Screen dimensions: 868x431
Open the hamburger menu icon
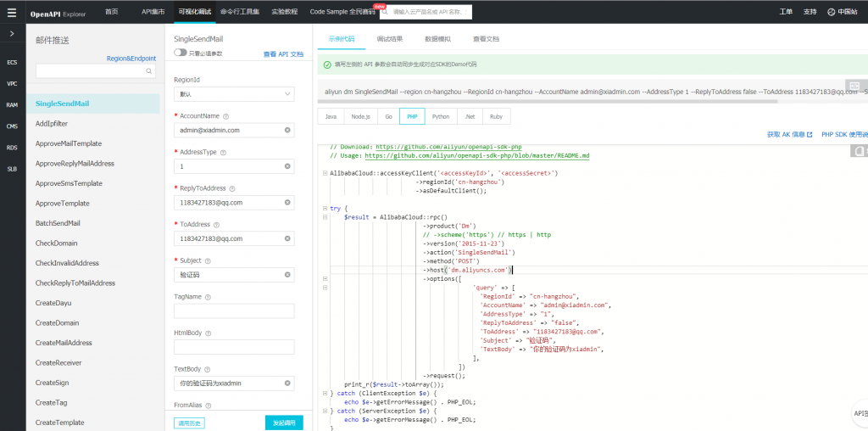(x=12, y=12)
